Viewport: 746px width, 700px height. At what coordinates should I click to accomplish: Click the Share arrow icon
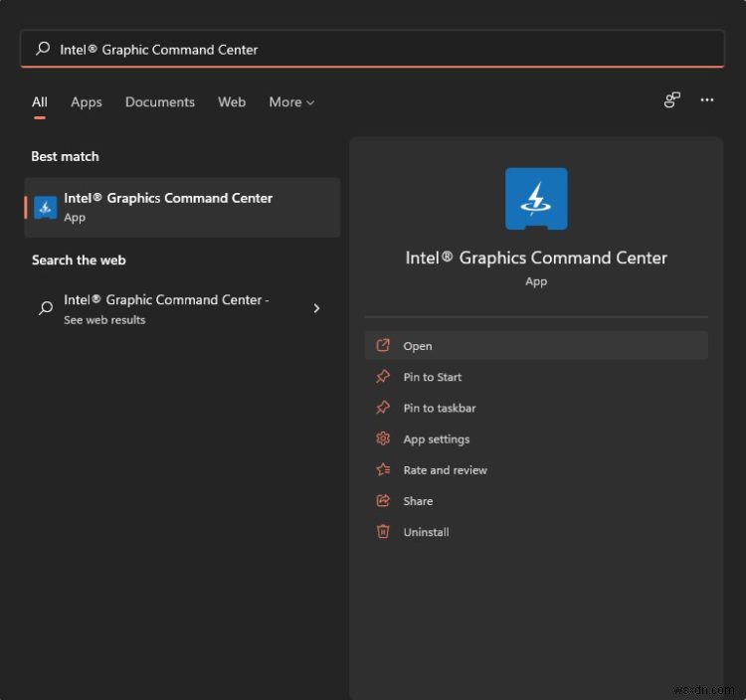click(383, 501)
